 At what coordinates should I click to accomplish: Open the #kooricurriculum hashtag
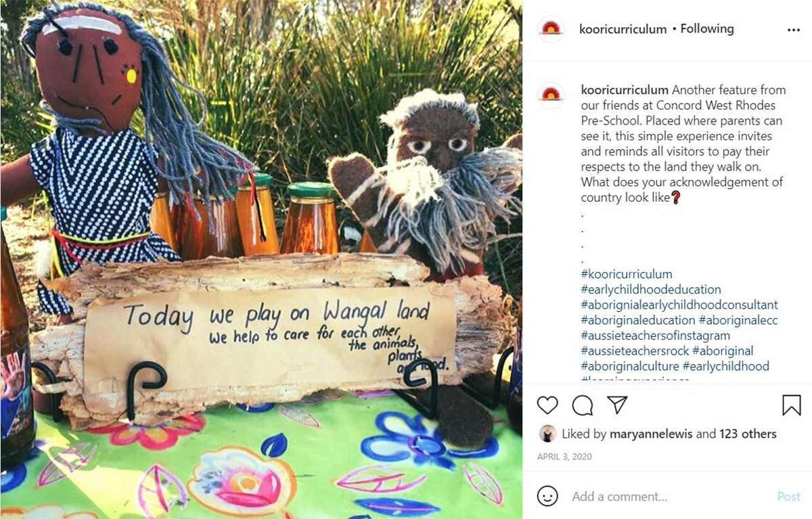pos(627,274)
